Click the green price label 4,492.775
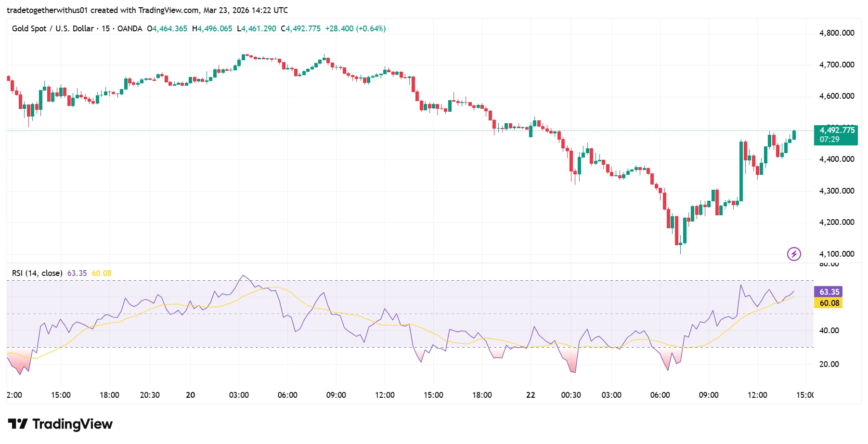The width and height of the screenshot is (868, 444). click(838, 130)
